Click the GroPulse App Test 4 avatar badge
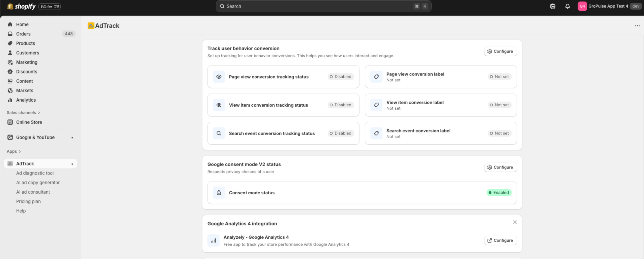Viewport: 644px width, 259px height. click(x=582, y=6)
